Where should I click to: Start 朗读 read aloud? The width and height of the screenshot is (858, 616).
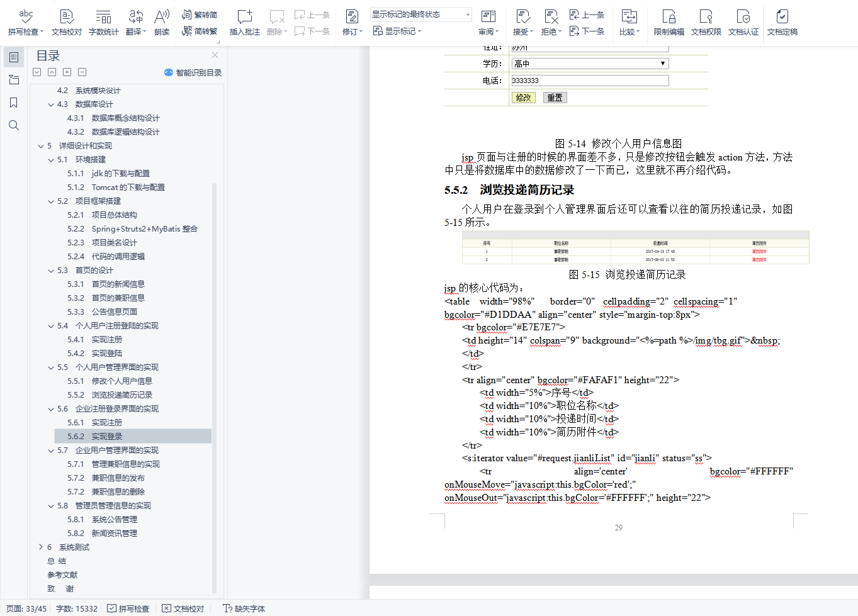click(x=162, y=22)
